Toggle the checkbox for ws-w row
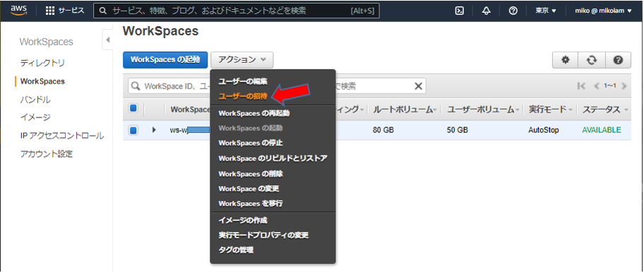The image size is (644, 273). point(133,130)
